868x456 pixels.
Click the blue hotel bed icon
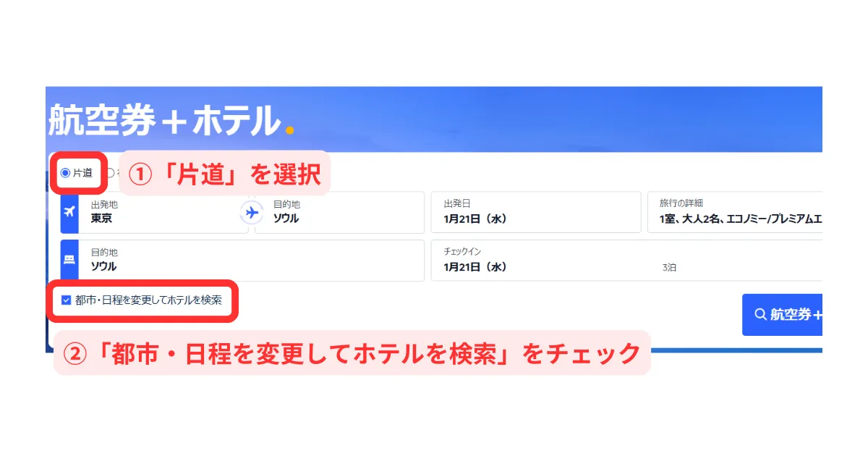coord(69,261)
